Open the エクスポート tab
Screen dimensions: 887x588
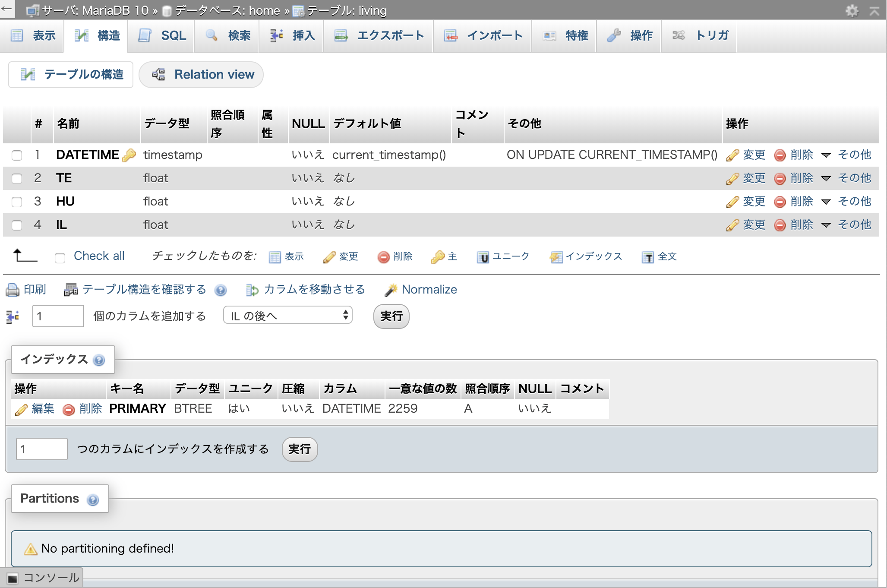(x=379, y=35)
